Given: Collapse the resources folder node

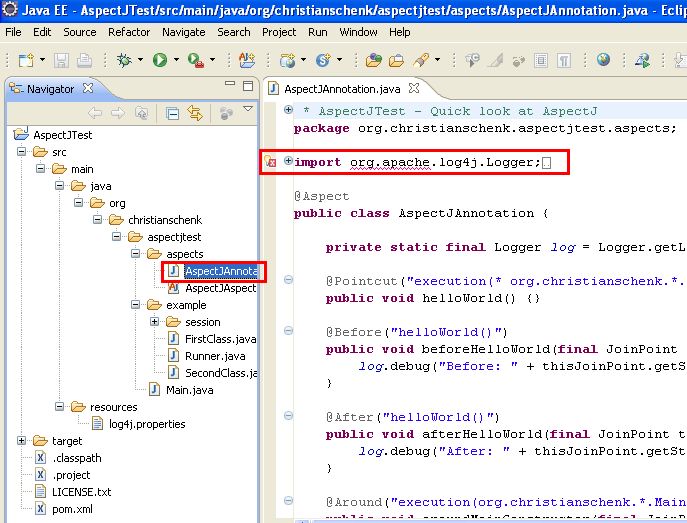Looking at the screenshot, I should pos(60,406).
